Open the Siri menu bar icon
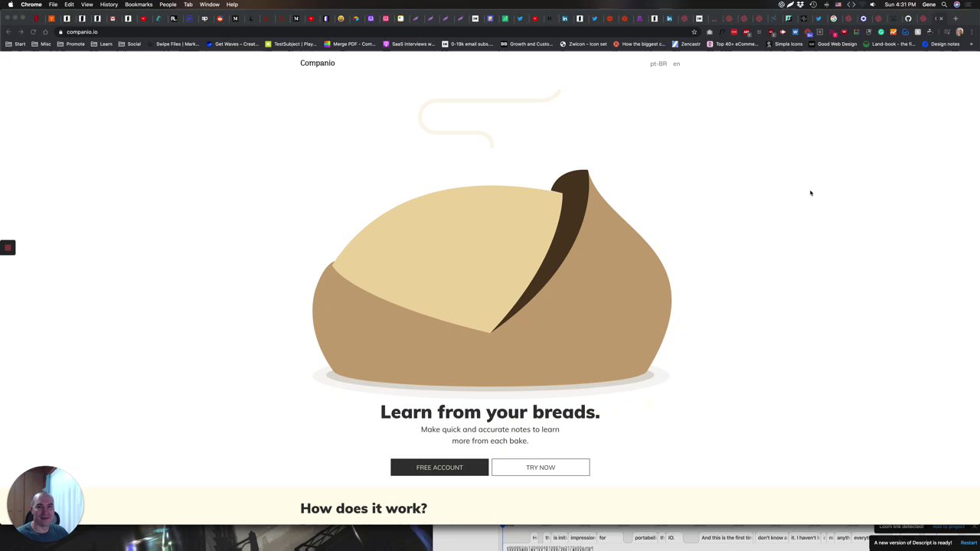 957,5
